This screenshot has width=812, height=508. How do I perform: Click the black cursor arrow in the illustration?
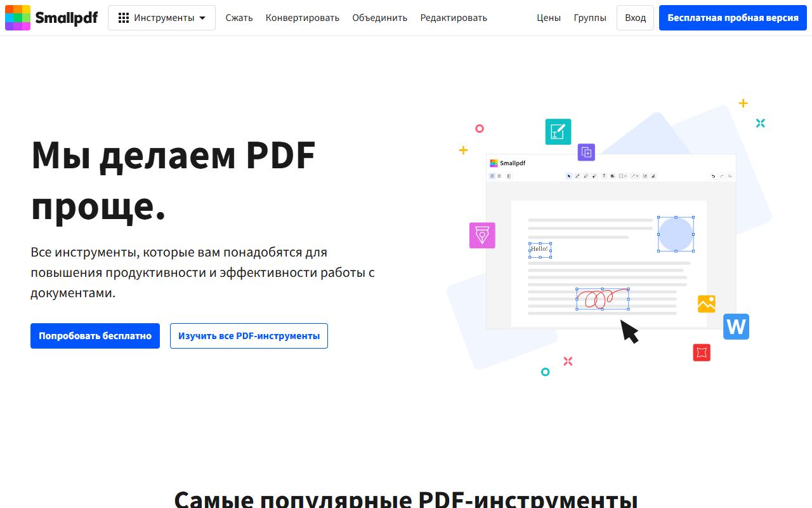pos(629,331)
